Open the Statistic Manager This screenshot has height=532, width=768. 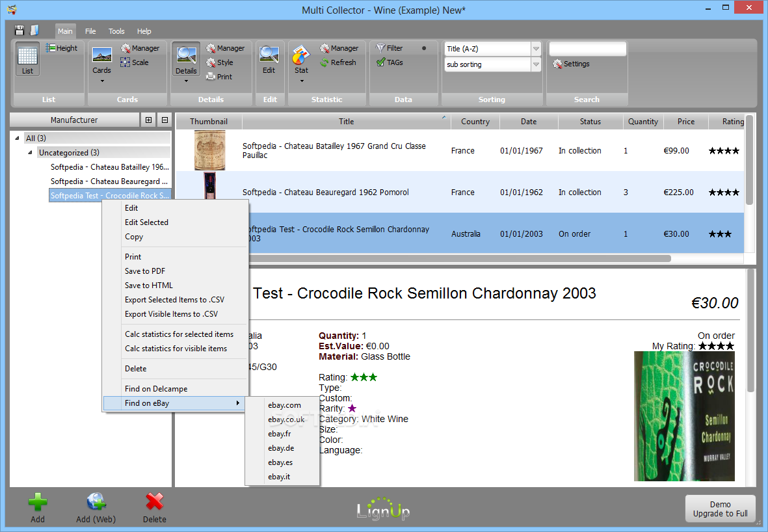click(x=339, y=48)
